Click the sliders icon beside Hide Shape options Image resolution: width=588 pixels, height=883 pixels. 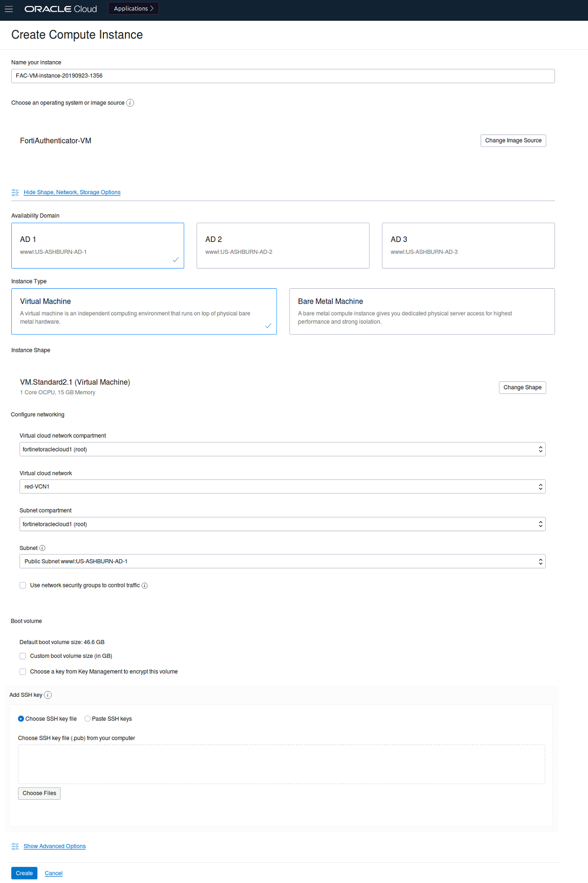[15, 192]
